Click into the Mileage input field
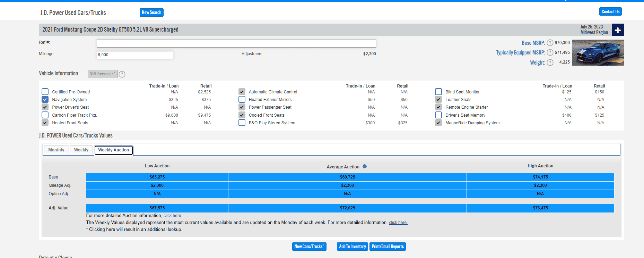The width and height of the screenshot is (644, 258). click(x=135, y=55)
